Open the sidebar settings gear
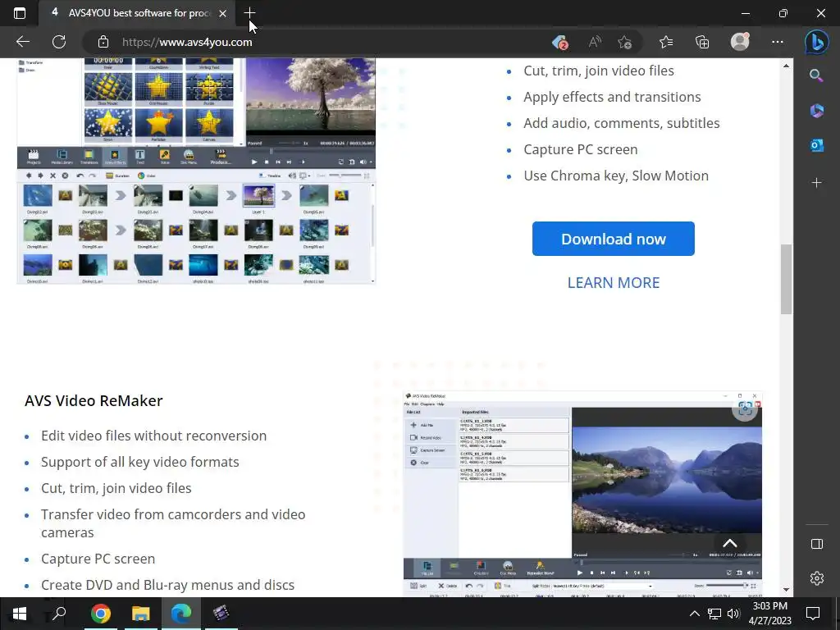Image resolution: width=840 pixels, height=630 pixels. [816, 578]
